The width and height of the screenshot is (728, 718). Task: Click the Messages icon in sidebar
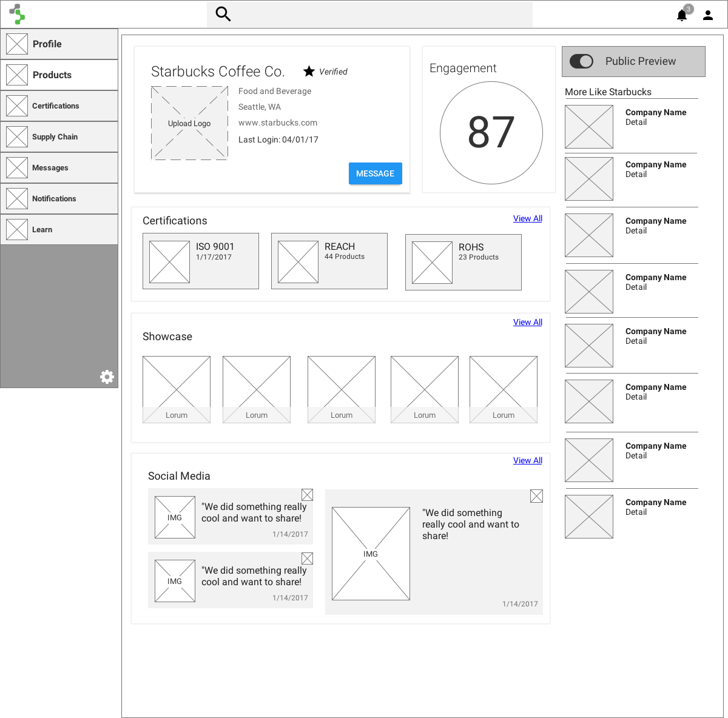coord(17,167)
